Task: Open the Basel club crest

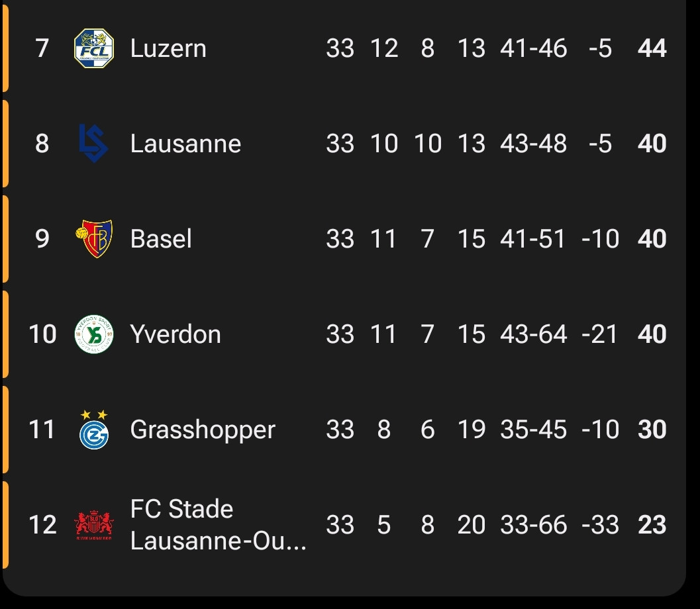Action: 94,239
